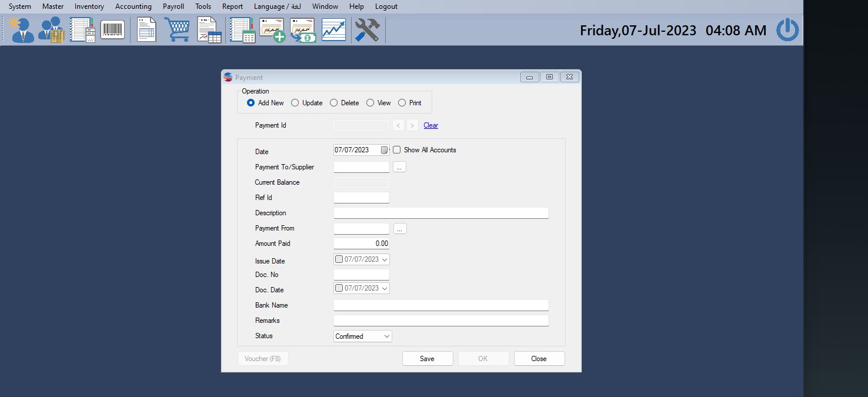This screenshot has height=397, width=868.
Task: Open the Payroll menu
Action: coord(173,6)
